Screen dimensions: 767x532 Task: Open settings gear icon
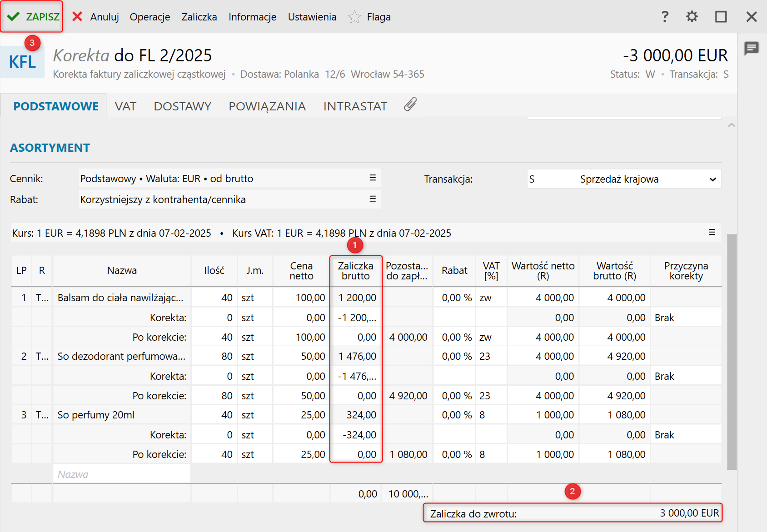click(692, 17)
